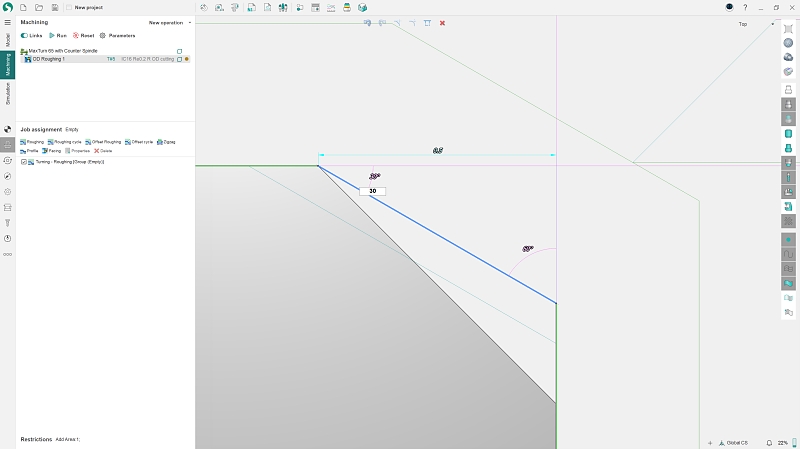Click Add Area 1 restriction link
Image resolution: width=800 pixels, height=449 pixels.
pyautogui.click(x=67, y=439)
